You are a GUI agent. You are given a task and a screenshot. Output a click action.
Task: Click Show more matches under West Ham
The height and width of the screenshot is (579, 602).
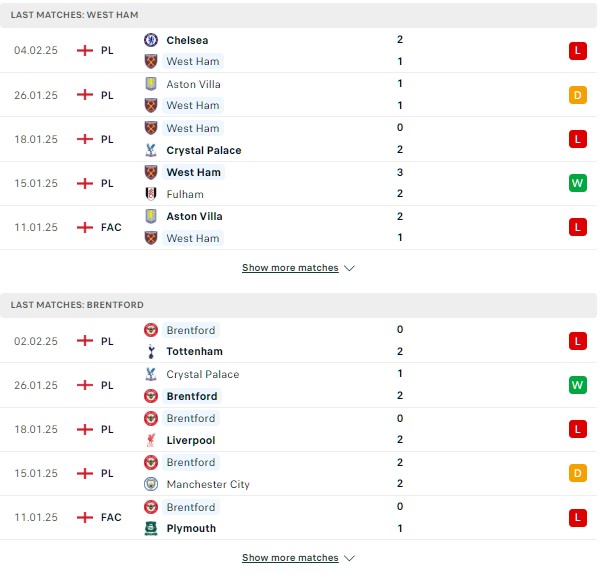click(x=290, y=268)
